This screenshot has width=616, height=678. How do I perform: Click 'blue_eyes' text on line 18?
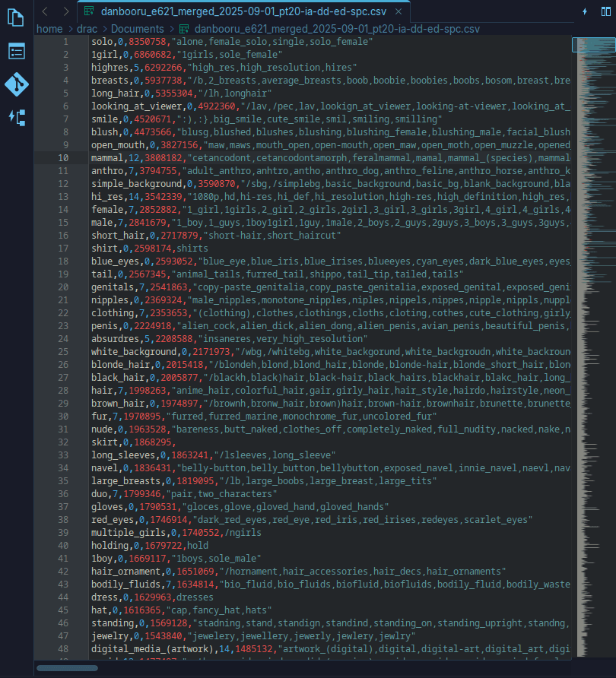coord(115,261)
